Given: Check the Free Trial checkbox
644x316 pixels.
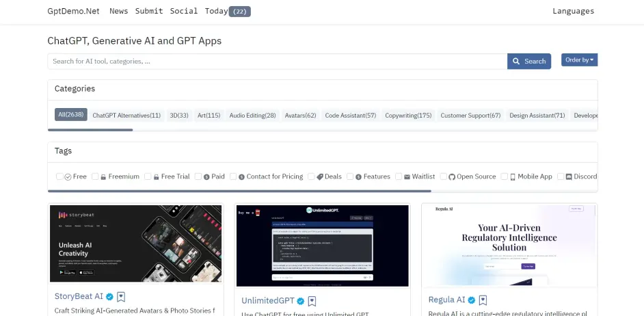Looking at the screenshot, I should coord(148,176).
